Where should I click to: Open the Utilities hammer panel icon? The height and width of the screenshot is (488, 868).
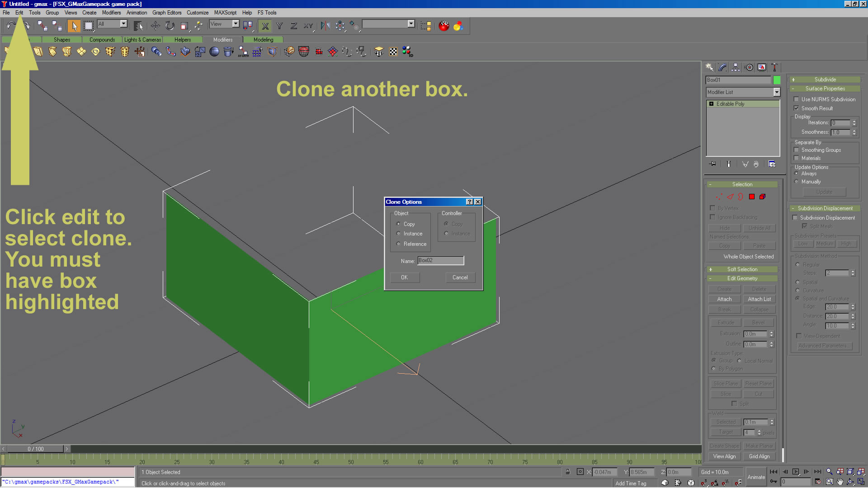(774, 67)
